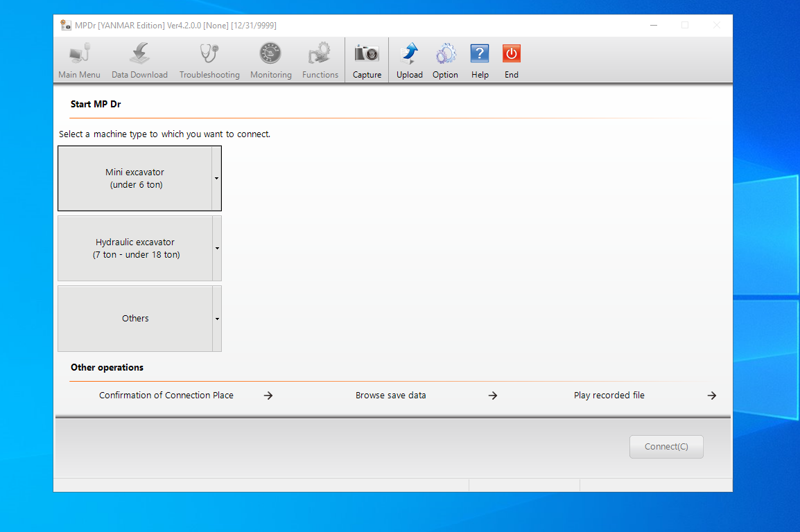Select the Mini excavator (under 6 ton) option

(x=135, y=178)
